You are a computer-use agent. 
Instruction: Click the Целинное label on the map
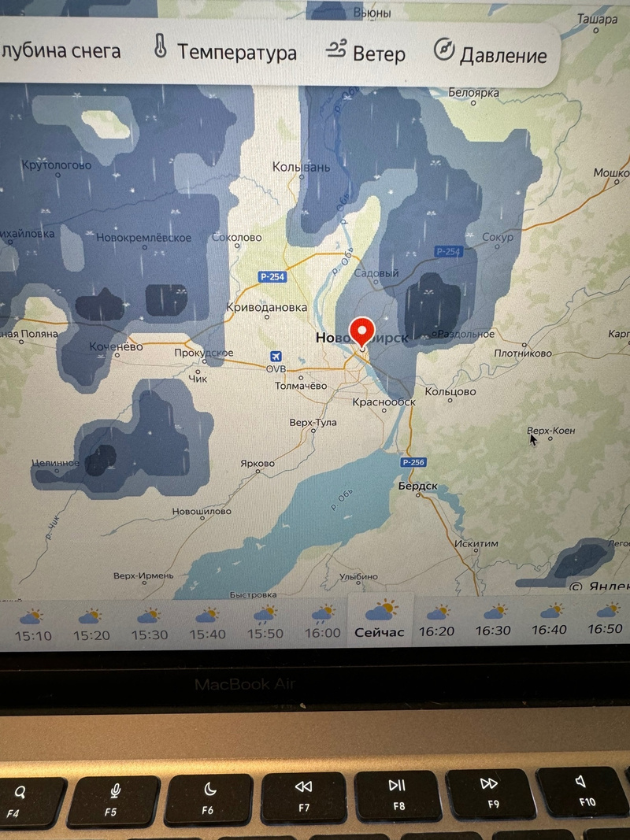pos(55,463)
